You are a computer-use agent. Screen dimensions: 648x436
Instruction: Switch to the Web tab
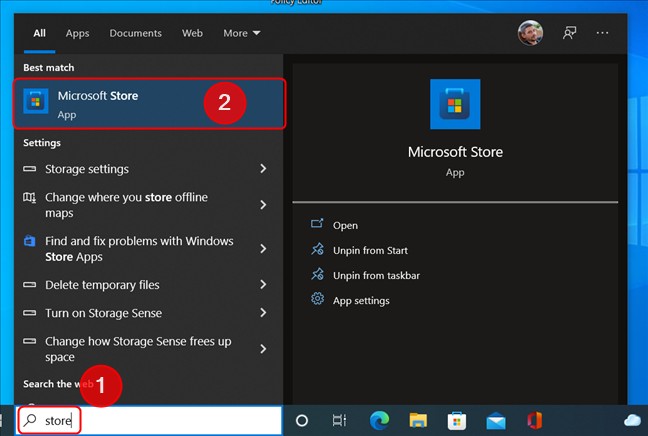point(192,33)
